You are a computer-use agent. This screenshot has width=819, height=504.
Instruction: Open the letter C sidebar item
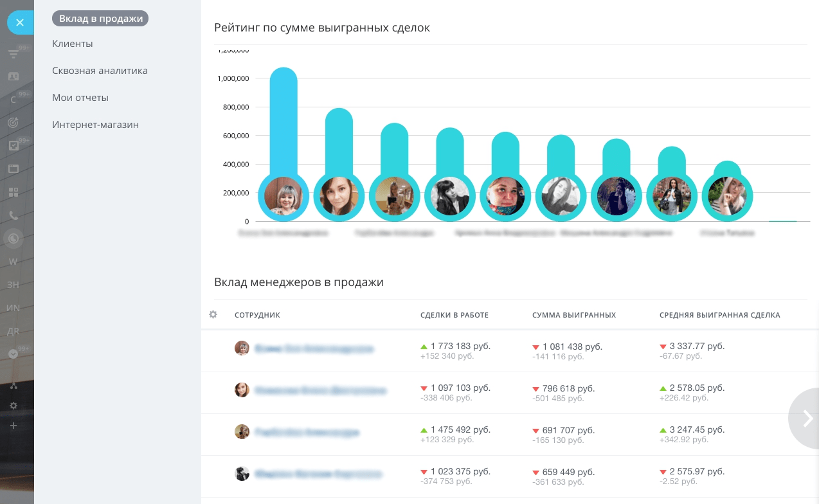click(14, 100)
